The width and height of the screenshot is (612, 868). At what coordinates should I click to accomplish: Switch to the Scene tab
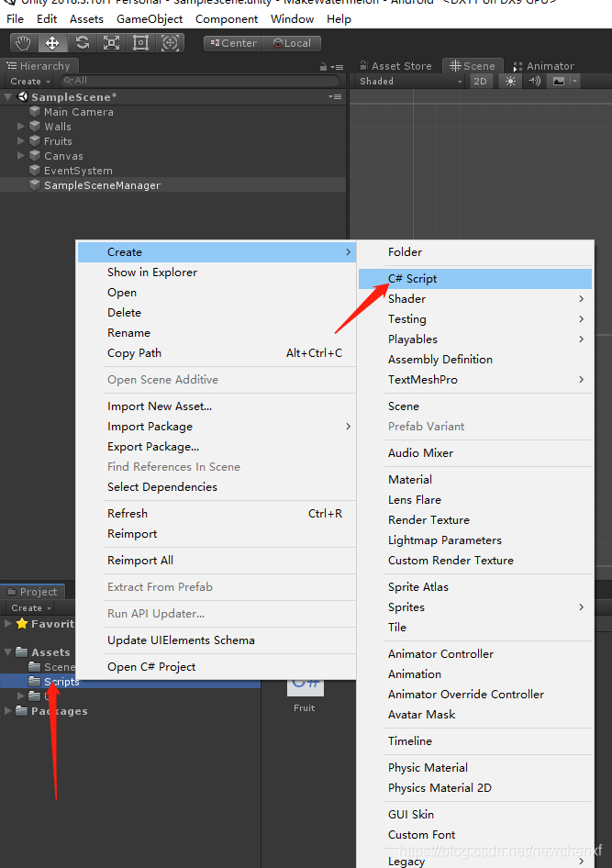coord(473,66)
